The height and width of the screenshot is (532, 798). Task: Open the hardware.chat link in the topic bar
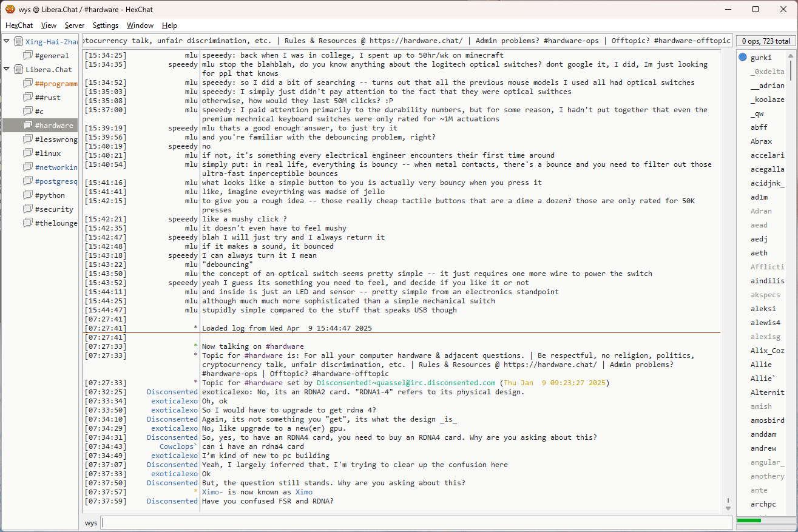(x=422, y=41)
